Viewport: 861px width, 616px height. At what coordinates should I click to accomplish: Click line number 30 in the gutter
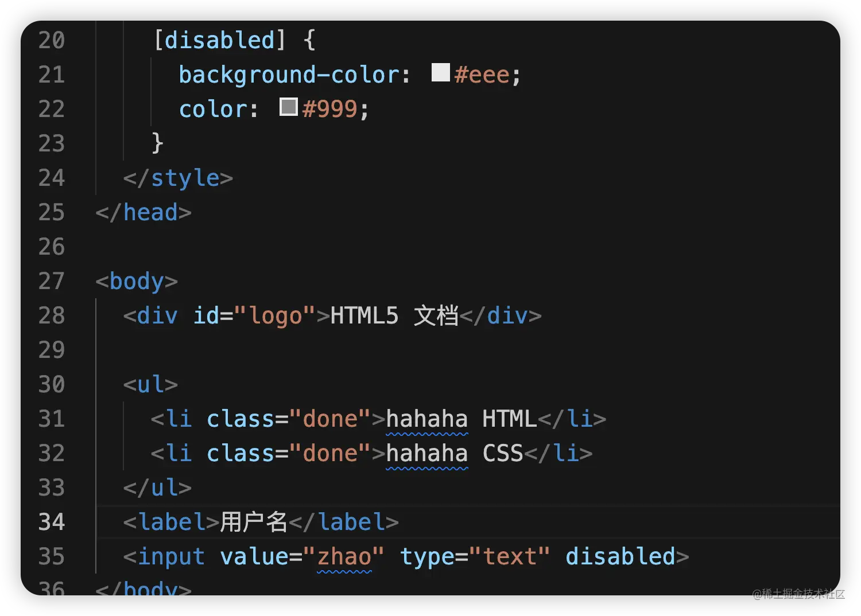click(52, 384)
